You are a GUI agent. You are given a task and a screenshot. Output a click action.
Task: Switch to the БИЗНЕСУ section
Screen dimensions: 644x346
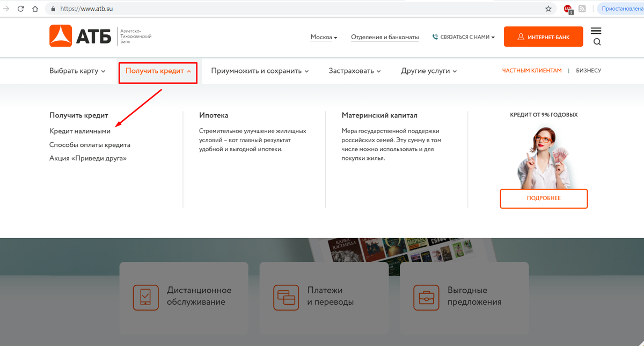click(589, 70)
